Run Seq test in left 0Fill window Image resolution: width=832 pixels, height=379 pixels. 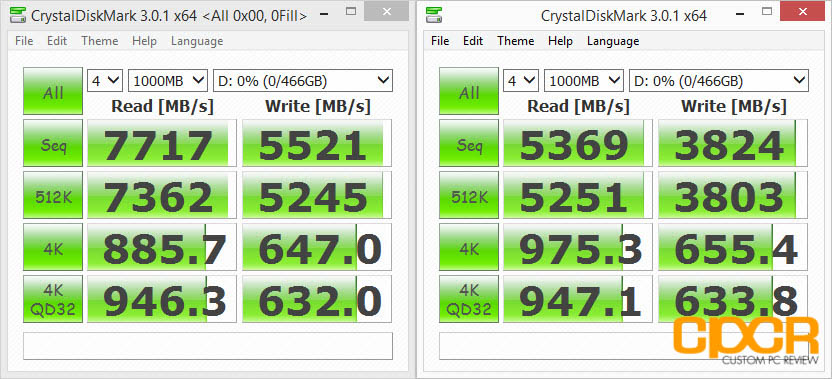pos(53,143)
